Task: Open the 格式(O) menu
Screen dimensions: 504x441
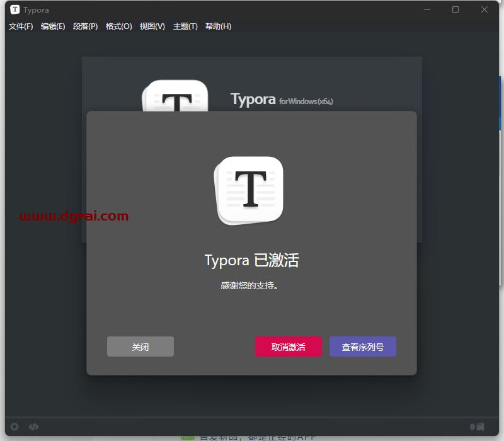Action: [119, 26]
